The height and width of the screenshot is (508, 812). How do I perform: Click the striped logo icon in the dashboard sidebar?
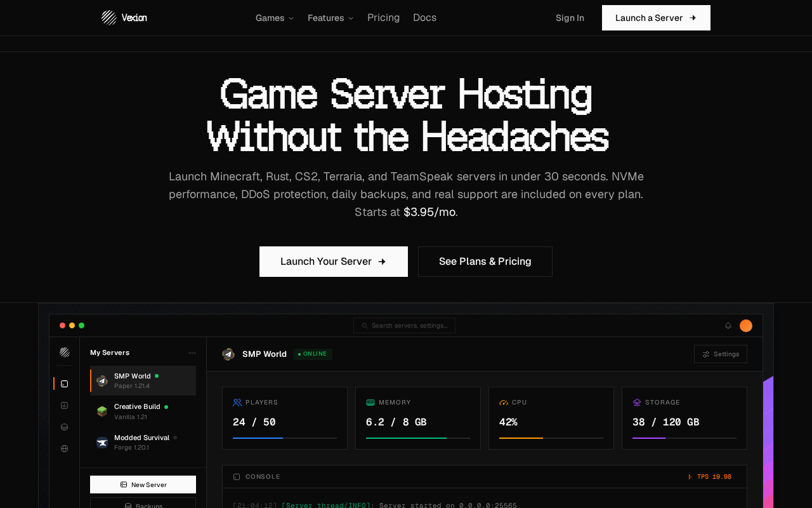click(65, 352)
